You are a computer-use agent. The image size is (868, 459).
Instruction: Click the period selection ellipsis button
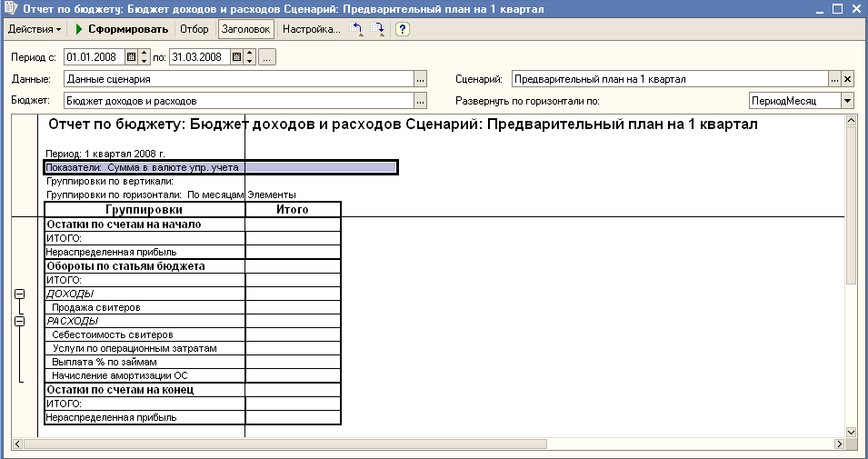coord(267,57)
